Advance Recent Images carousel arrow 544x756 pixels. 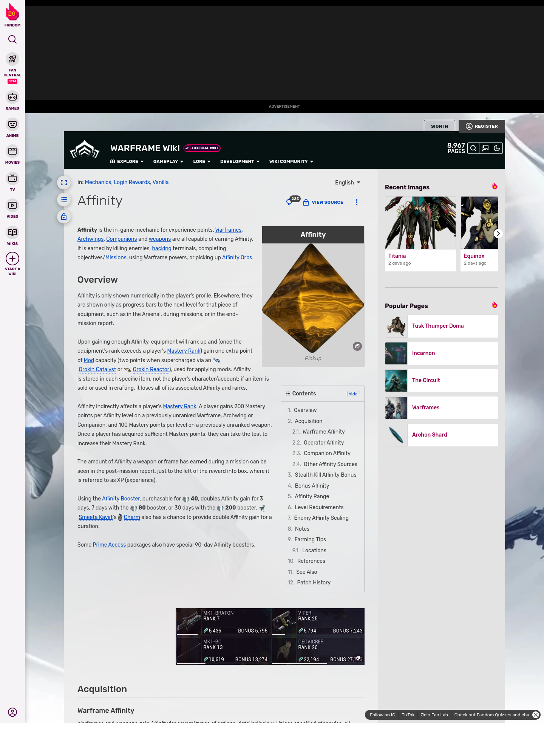tap(498, 234)
